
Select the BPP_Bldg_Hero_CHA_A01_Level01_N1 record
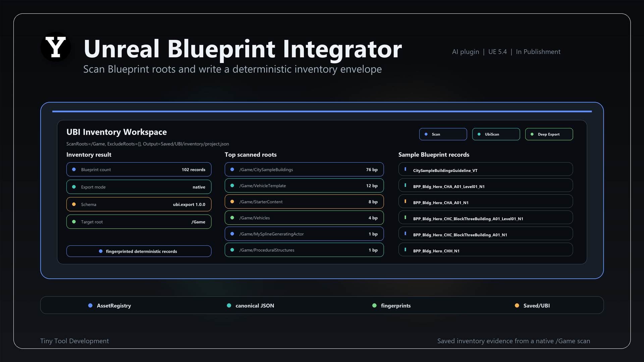486,185
